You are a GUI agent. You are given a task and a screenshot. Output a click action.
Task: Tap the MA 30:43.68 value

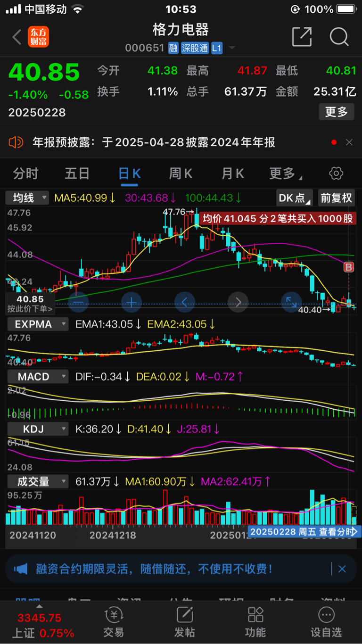[x=151, y=198]
